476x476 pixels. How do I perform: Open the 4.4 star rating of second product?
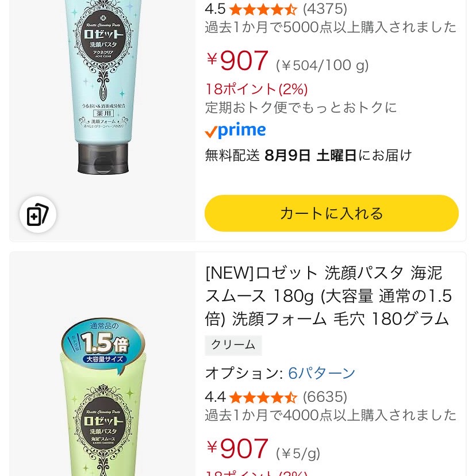251,397
